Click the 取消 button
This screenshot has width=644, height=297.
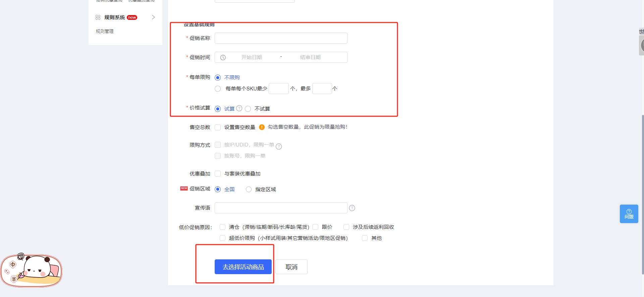[x=291, y=267]
